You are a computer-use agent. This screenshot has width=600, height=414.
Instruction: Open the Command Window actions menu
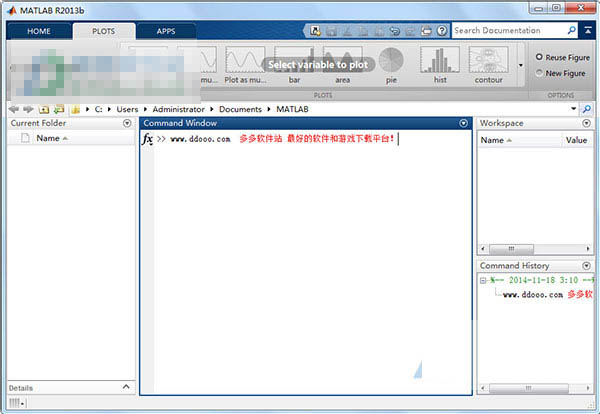463,123
